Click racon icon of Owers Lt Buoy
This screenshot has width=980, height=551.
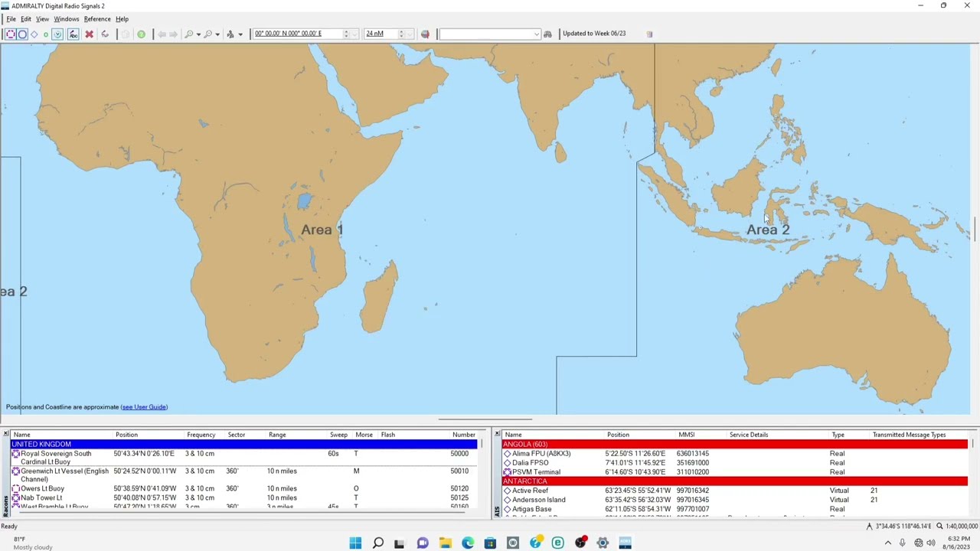pyautogui.click(x=15, y=489)
